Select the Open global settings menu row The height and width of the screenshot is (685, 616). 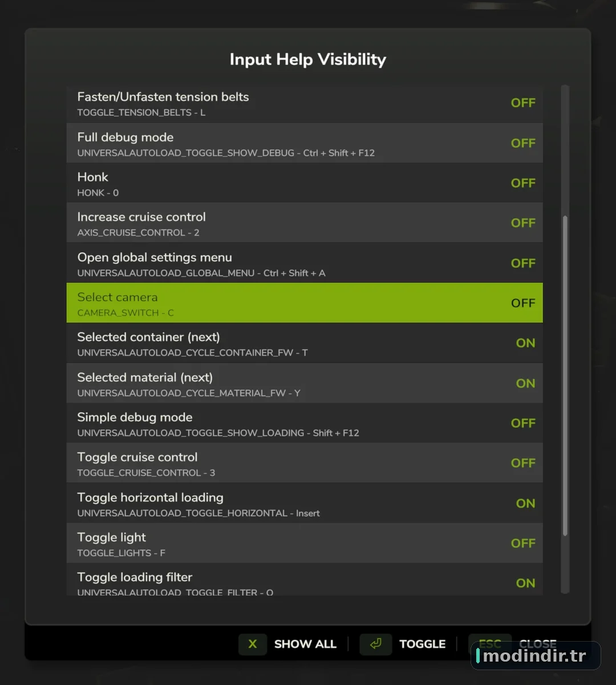305,263
